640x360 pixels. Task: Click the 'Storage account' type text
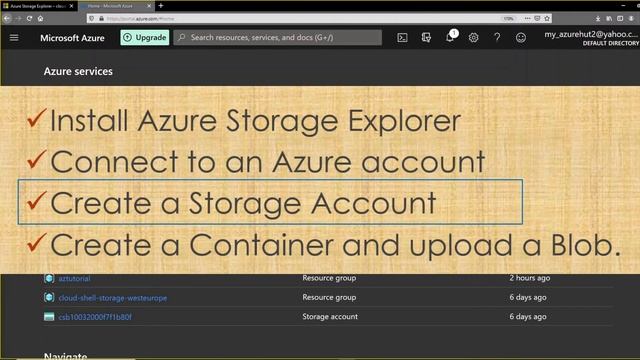click(330, 316)
